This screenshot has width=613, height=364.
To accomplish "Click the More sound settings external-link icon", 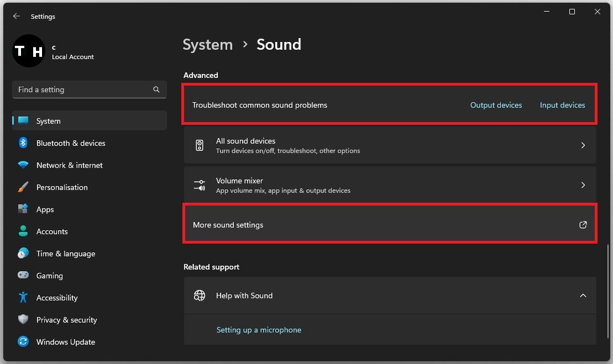I will pyautogui.click(x=583, y=225).
